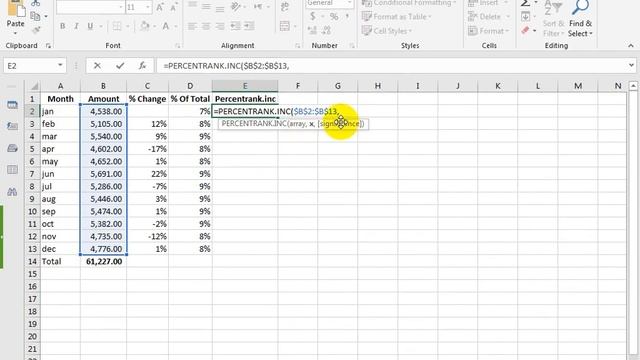The height and width of the screenshot is (360, 640).
Task: Click the Fill Color bucket icon
Action: pyautogui.click(x=144, y=26)
